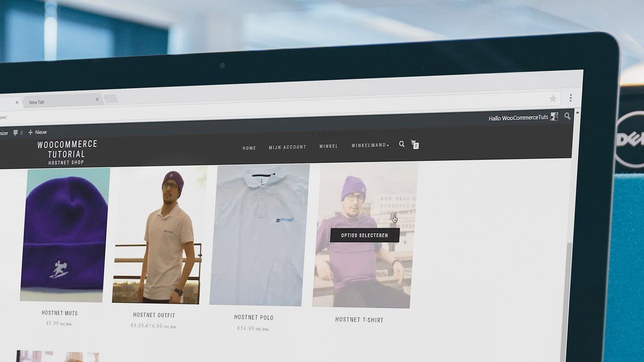The width and height of the screenshot is (644, 362).
Task: Navigate to the Winkel page
Action: [329, 146]
